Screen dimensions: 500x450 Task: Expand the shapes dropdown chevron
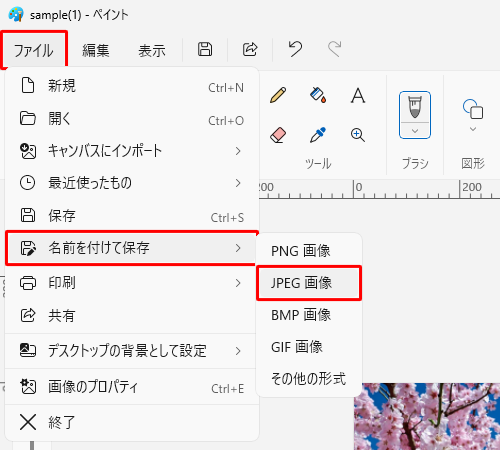pyautogui.click(x=473, y=129)
